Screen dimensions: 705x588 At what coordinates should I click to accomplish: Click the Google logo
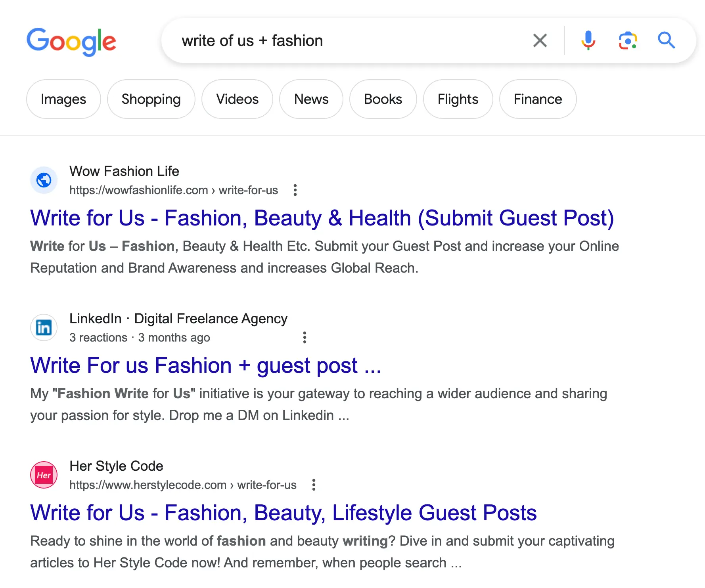click(71, 41)
